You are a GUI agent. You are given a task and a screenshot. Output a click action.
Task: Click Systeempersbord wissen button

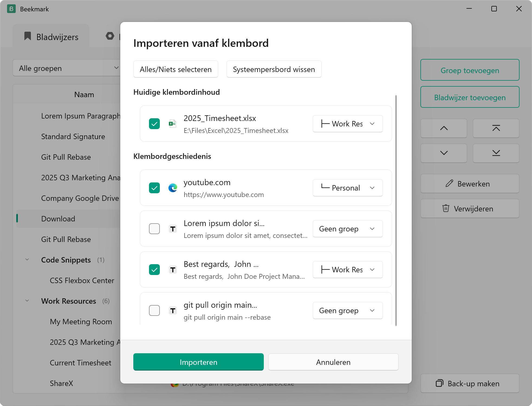[x=274, y=69]
